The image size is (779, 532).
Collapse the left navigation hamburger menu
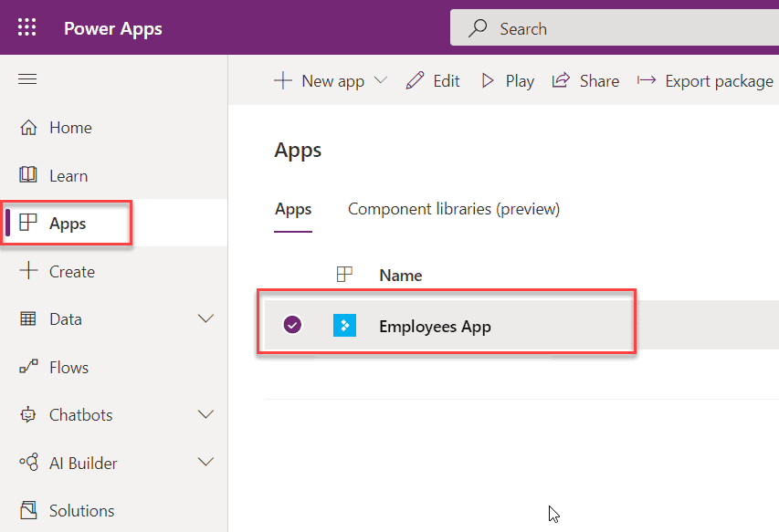(27, 78)
